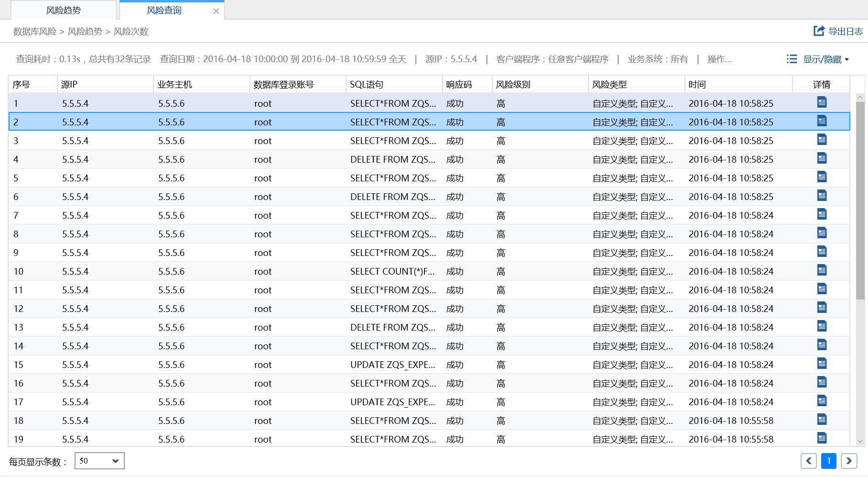Image resolution: width=868 pixels, height=477 pixels.
Task: Open detail icon for row 4
Action: [x=822, y=158]
